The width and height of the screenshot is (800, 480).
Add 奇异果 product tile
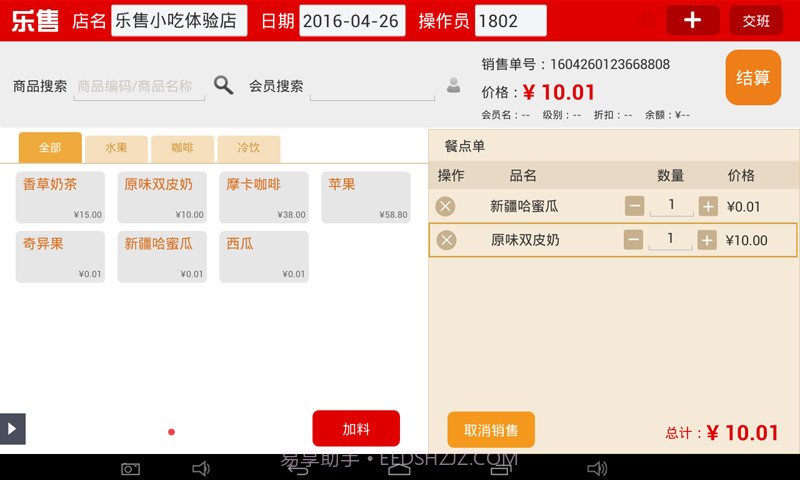click(60, 257)
